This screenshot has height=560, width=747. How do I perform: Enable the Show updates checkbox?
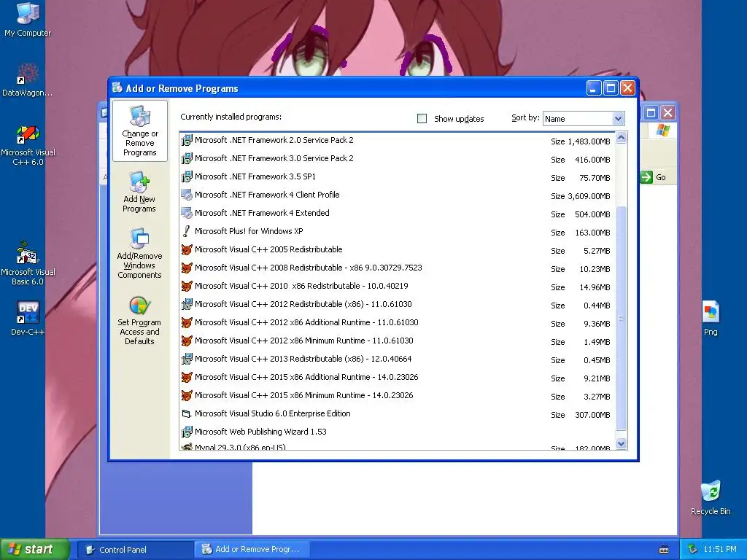(x=422, y=119)
